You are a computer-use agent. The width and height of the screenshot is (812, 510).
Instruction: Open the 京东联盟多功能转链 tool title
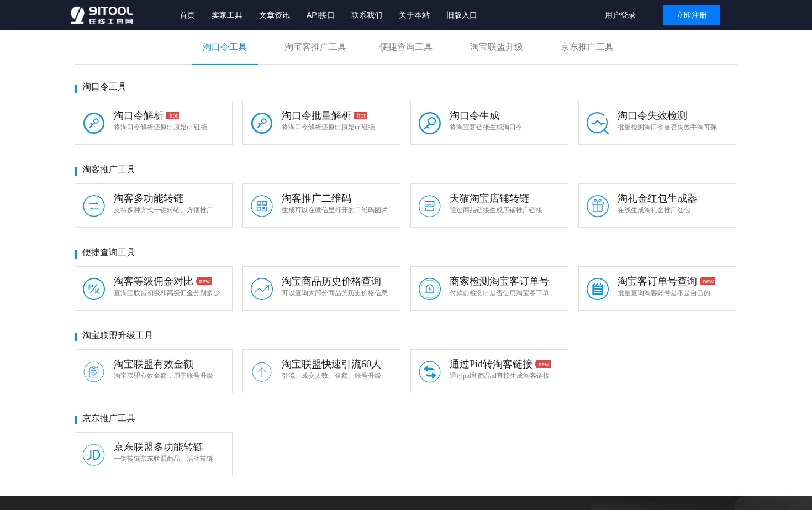coord(159,447)
